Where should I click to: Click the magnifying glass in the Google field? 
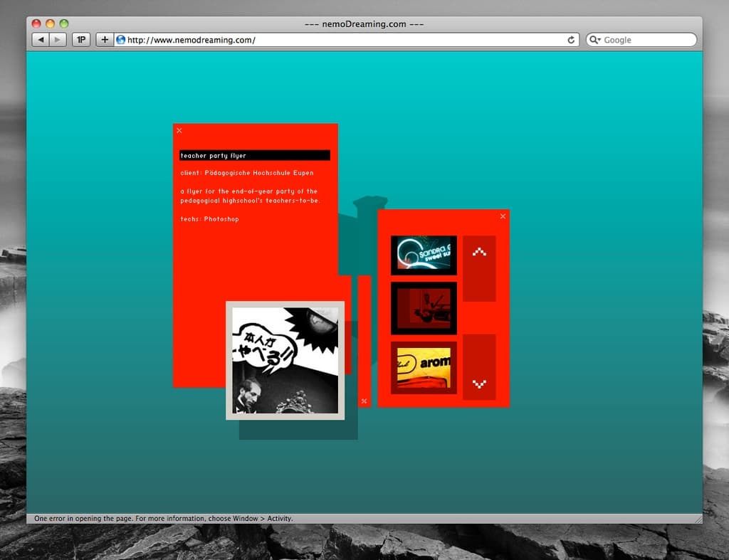(593, 39)
